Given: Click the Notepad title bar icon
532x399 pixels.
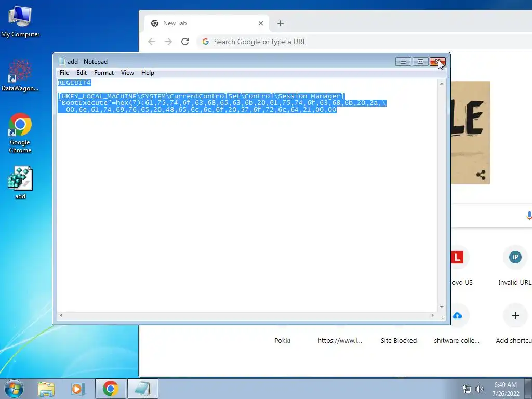Looking at the screenshot, I should [x=61, y=61].
